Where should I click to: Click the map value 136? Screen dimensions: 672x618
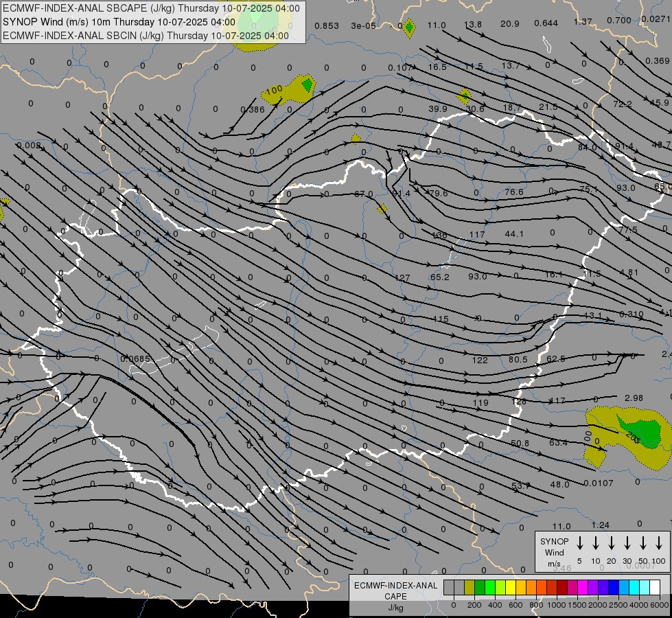point(440,236)
